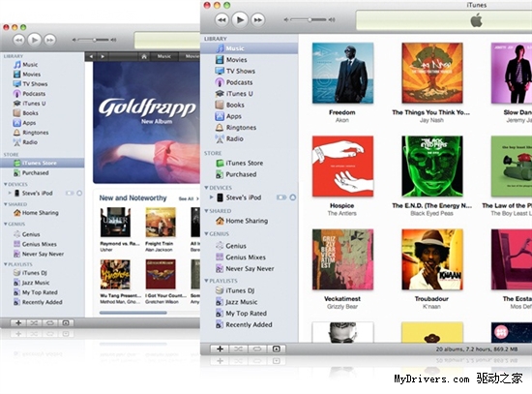The height and width of the screenshot is (394, 532).
Task: Open Genius in front window sidebar
Action: (x=236, y=246)
